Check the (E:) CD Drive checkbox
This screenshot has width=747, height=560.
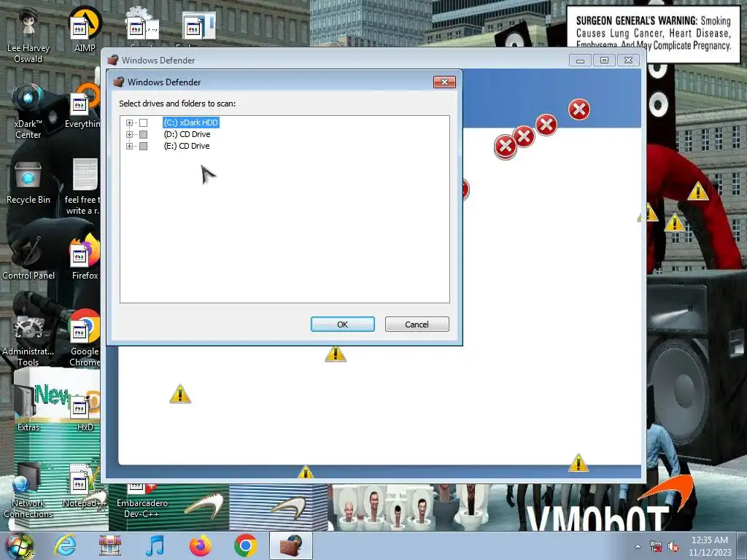click(144, 146)
